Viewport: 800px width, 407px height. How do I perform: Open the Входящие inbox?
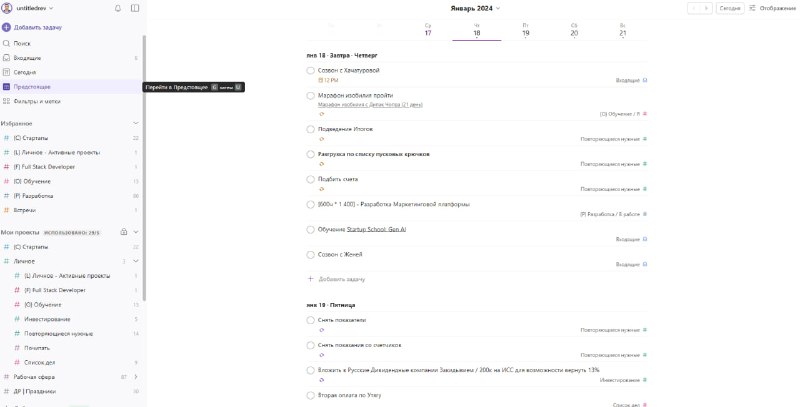26,58
